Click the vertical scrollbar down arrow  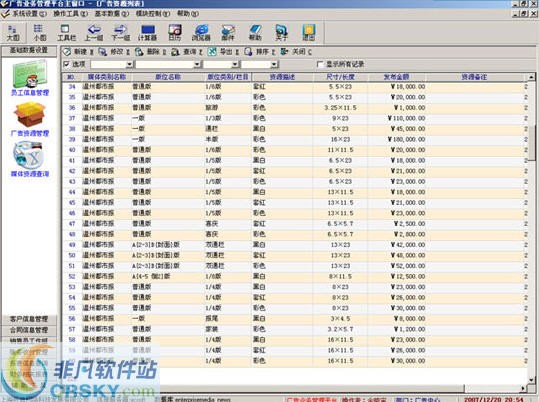pyautogui.click(x=531, y=380)
